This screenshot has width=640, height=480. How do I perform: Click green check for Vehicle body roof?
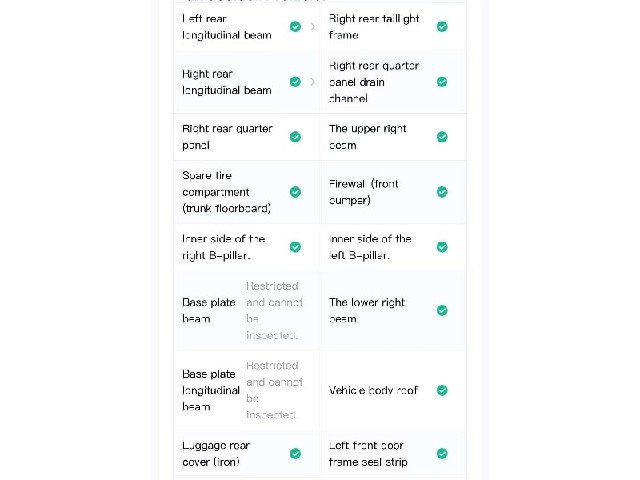tap(442, 390)
